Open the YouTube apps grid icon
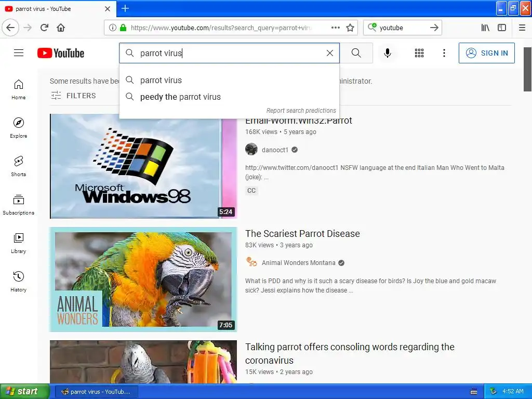This screenshot has width=532, height=399. [419, 53]
